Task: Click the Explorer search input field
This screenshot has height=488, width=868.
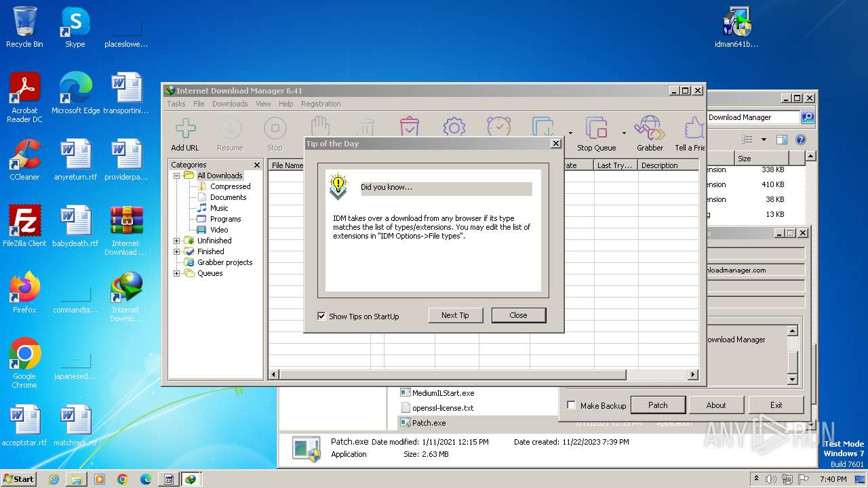Action: [x=753, y=117]
